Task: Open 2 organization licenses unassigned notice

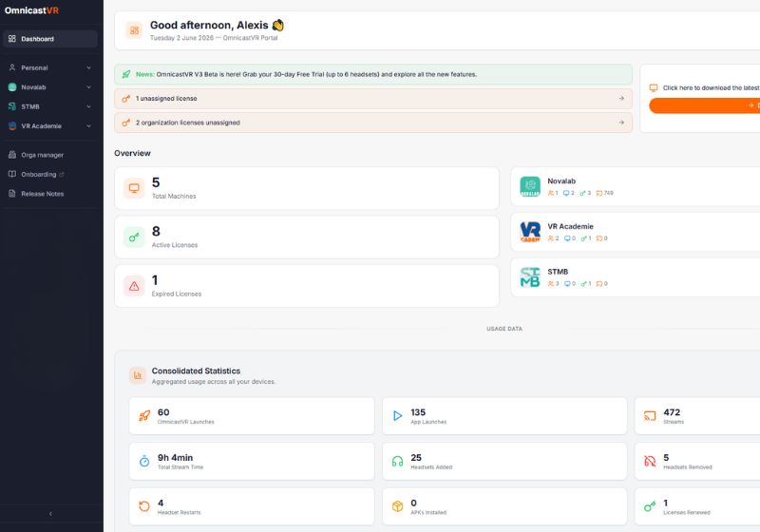Action: (x=373, y=123)
